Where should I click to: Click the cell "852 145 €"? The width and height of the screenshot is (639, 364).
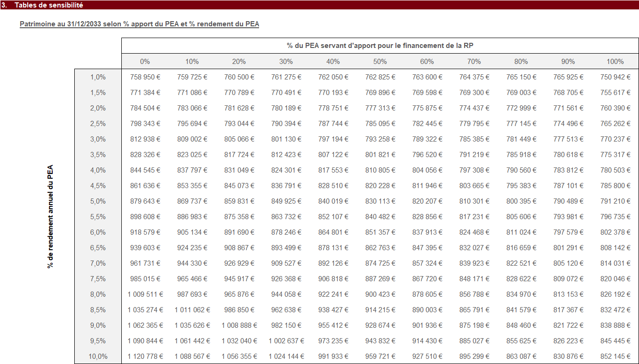(615, 356)
